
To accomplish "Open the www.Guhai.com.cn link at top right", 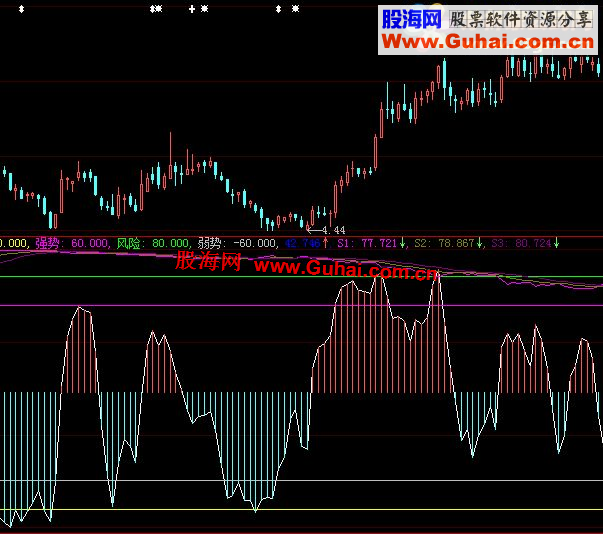I will click(484, 42).
